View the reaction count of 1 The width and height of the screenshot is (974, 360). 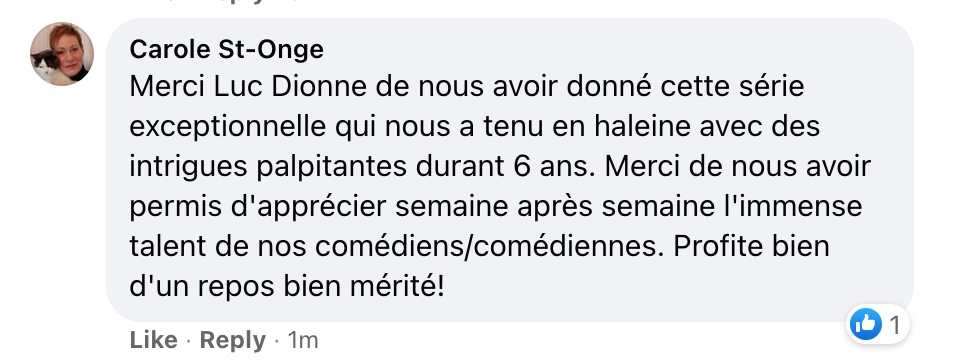coord(895,325)
